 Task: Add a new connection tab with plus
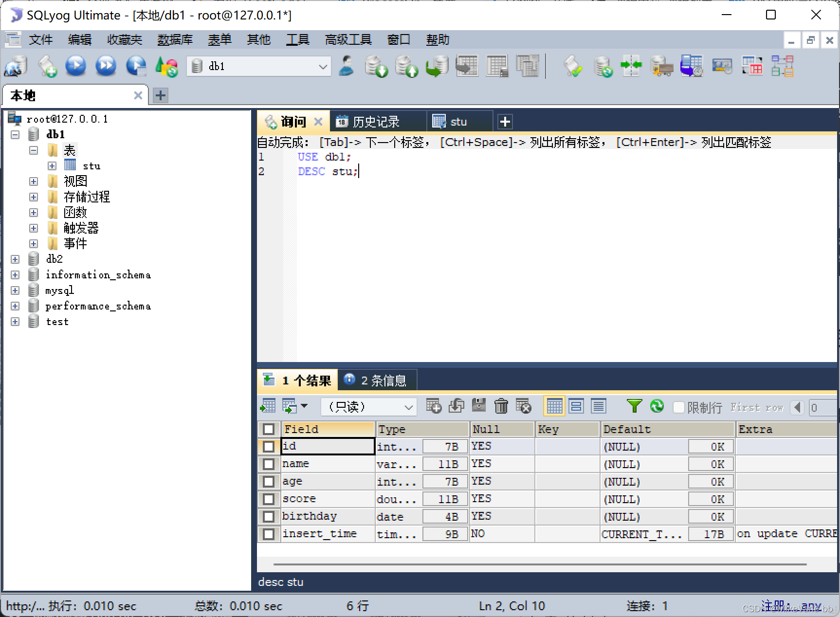(x=161, y=95)
